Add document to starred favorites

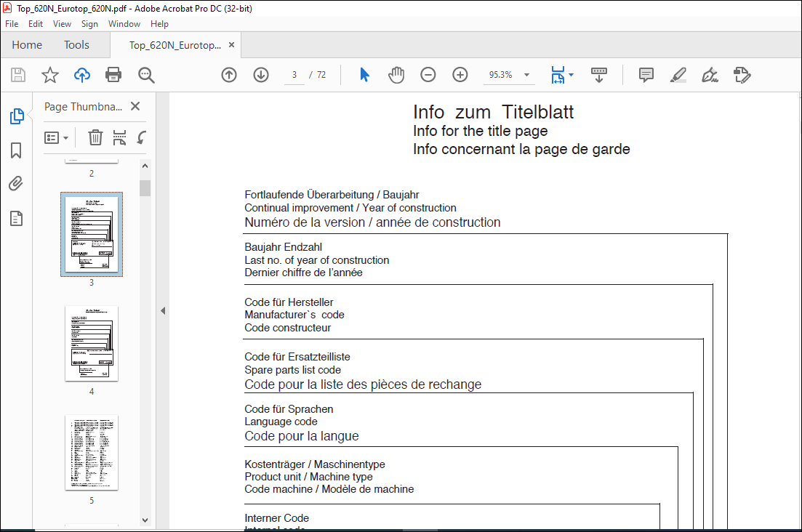coord(50,75)
